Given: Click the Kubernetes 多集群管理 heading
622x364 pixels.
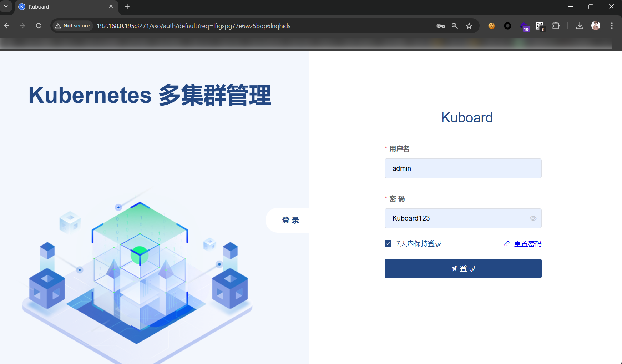Looking at the screenshot, I should [x=150, y=95].
